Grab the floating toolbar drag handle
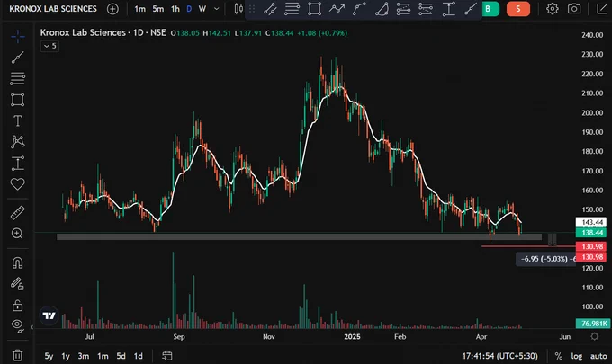This screenshot has height=364, width=612. pyautogui.click(x=252, y=9)
